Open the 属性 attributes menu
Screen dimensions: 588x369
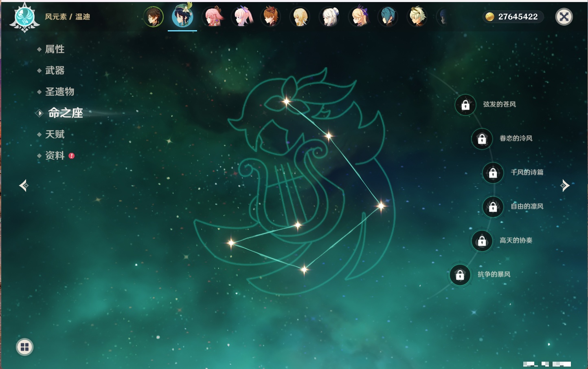[x=55, y=49]
